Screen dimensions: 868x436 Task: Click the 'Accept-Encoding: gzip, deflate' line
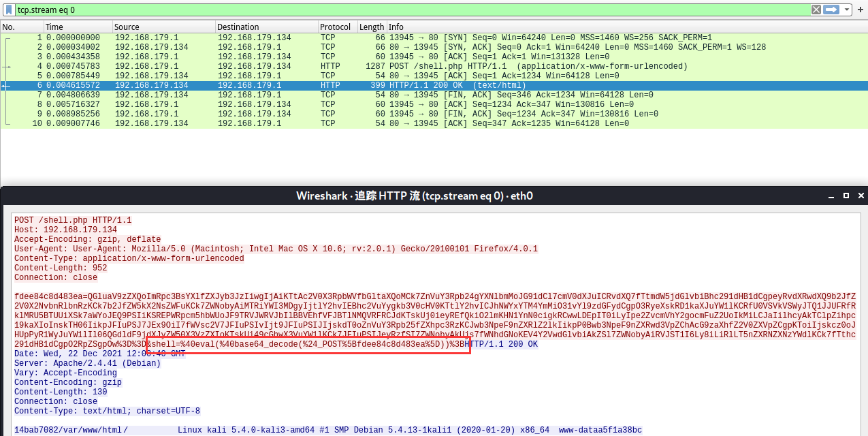[x=88, y=240]
